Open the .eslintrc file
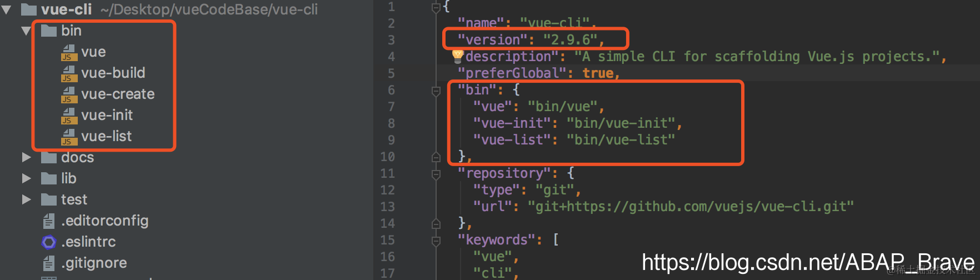 tap(88, 242)
